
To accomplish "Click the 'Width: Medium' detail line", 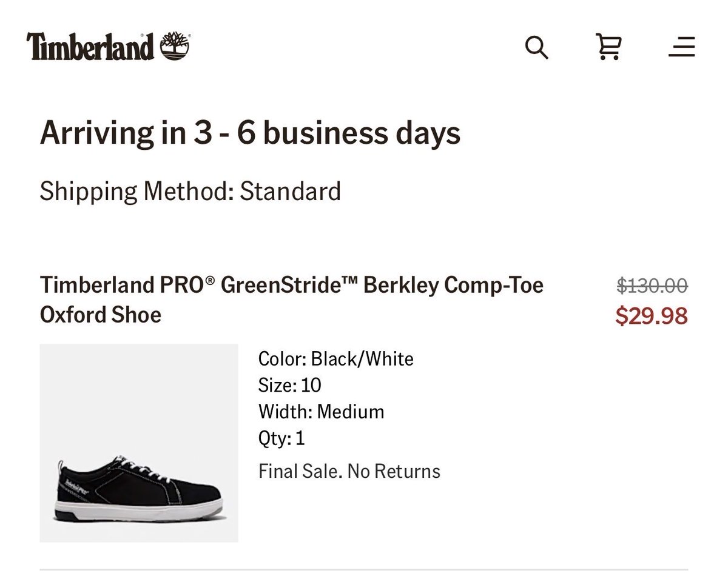I will coord(321,412).
